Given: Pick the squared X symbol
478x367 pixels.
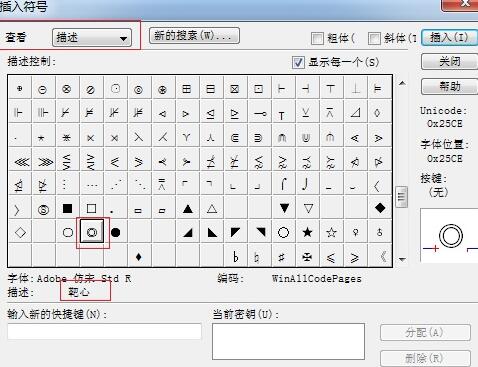Looking at the screenshot, I should point(235,89).
